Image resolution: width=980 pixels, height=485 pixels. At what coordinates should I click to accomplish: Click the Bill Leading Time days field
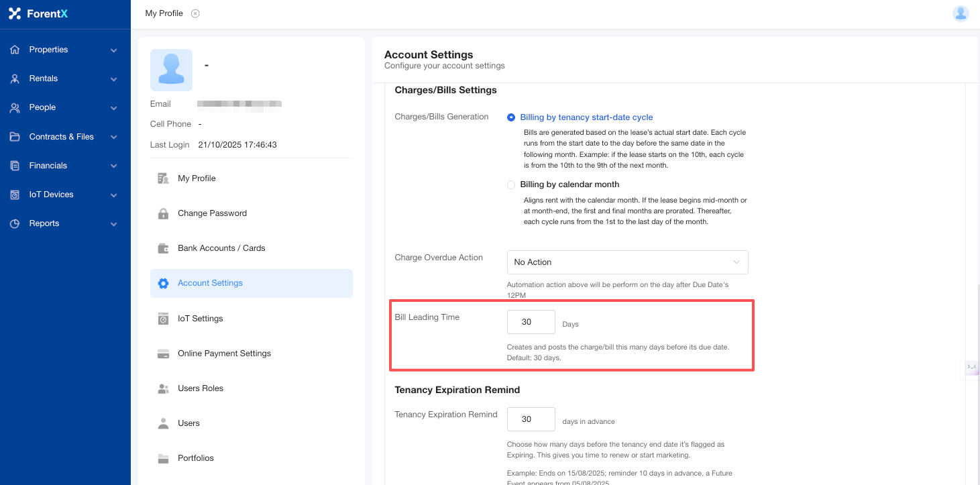531,322
